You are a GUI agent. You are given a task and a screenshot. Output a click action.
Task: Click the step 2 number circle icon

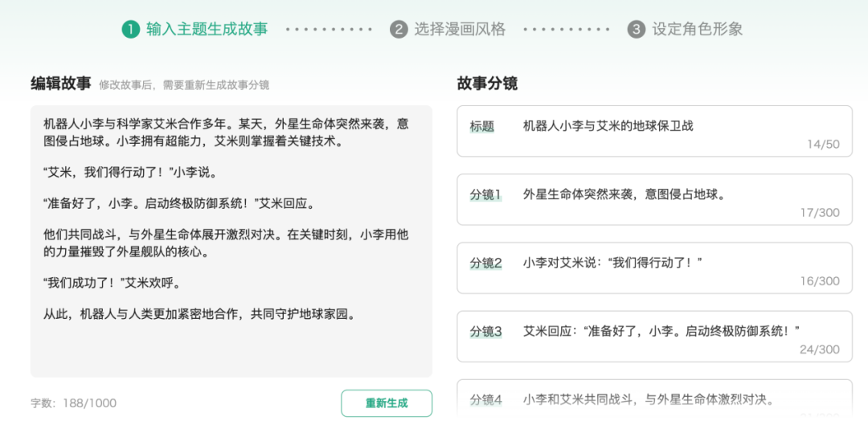tap(399, 30)
